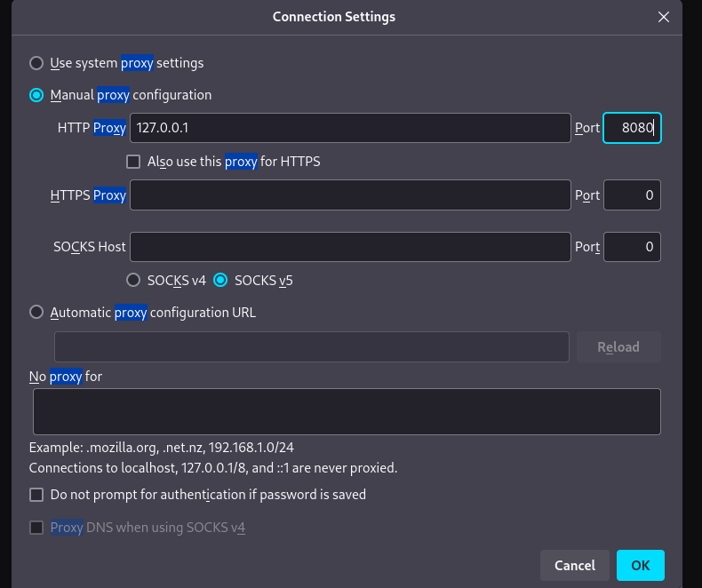Enable Also use this proxy for HTTPS
The width and height of the screenshot is (702, 588).
pyautogui.click(x=133, y=162)
